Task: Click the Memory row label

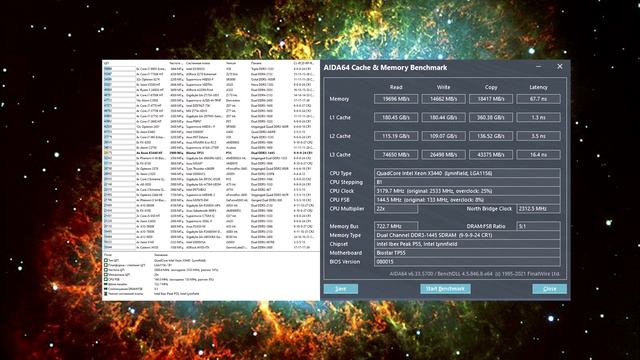Action: click(x=339, y=99)
